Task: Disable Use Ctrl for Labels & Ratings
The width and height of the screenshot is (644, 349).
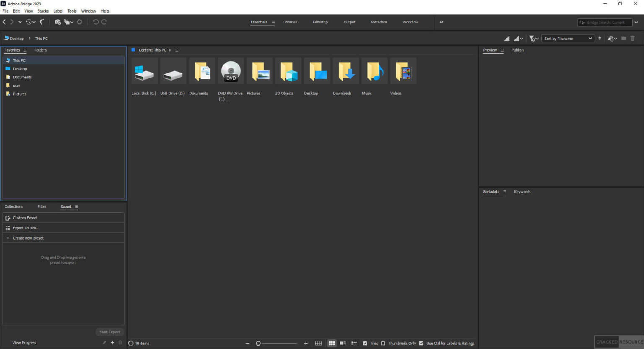Action: coord(421,343)
